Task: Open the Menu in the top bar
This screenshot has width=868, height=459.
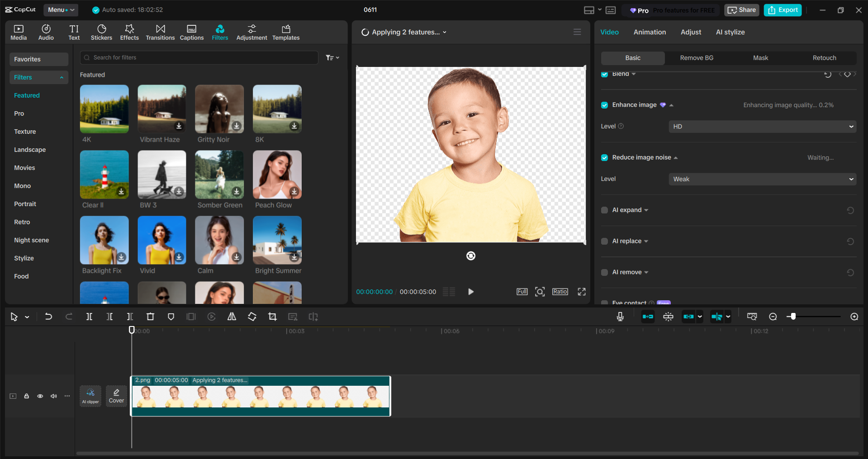Action: point(61,9)
